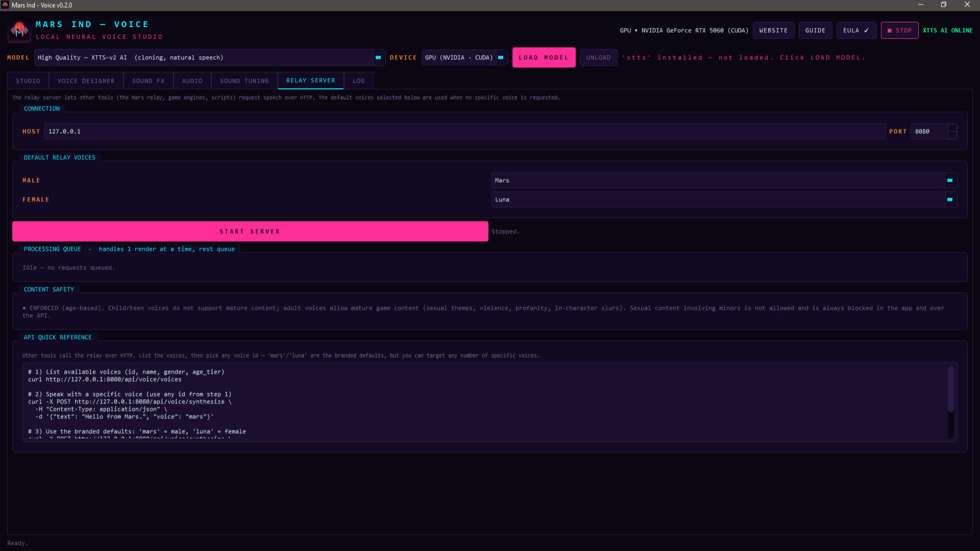Click the 'Content-Type: application/json' line
The height and width of the screenshot is (551, 980).
point(101,409)
